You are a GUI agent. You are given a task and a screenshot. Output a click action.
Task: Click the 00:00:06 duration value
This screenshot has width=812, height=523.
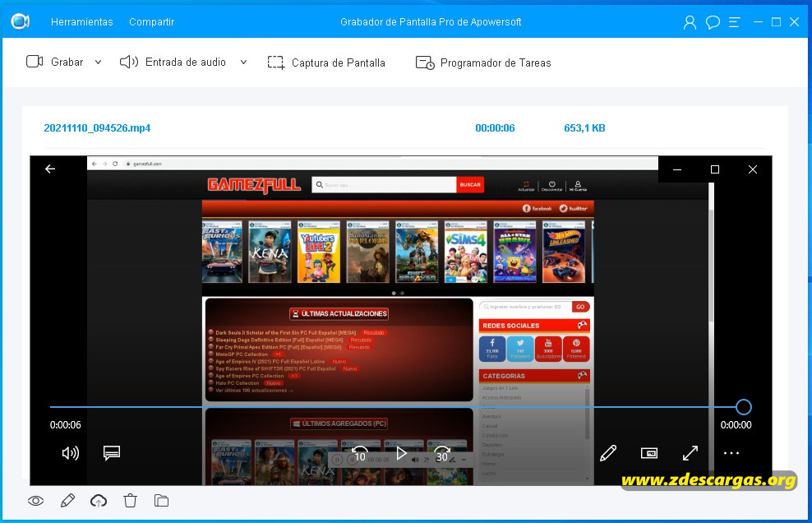pos(495,128)
